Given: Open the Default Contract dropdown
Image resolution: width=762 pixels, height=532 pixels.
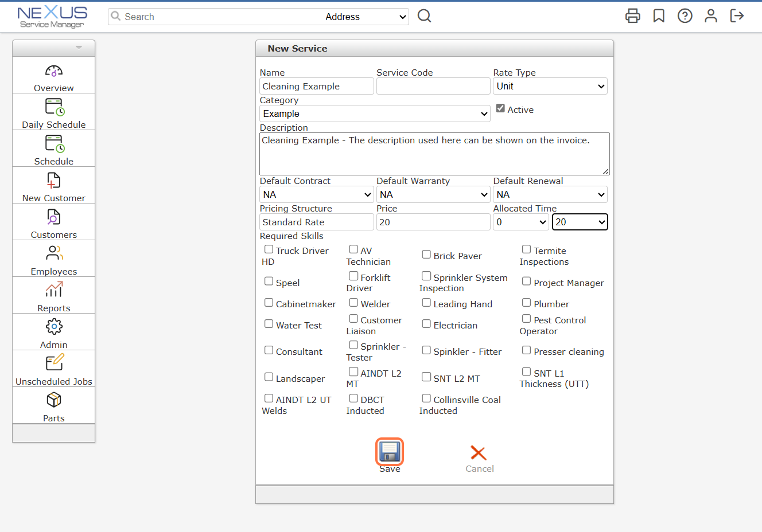Looking at the screenshot, I should tap(317, 194).
